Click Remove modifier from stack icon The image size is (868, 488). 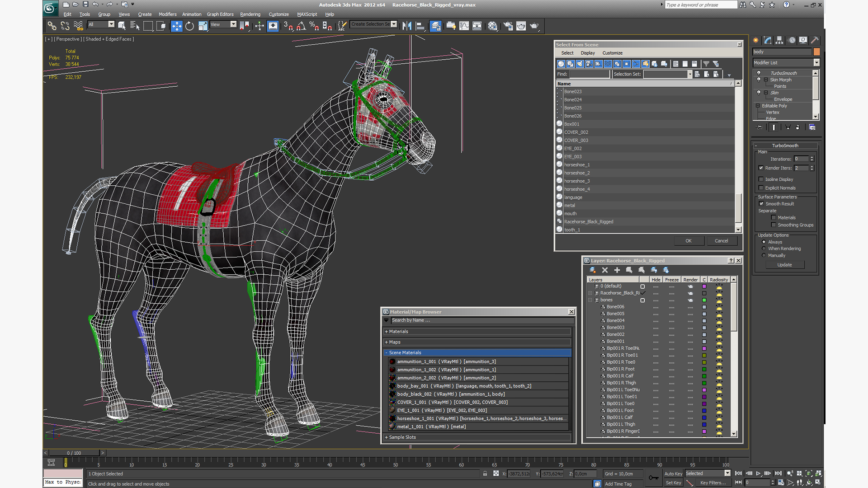(797, 127)
